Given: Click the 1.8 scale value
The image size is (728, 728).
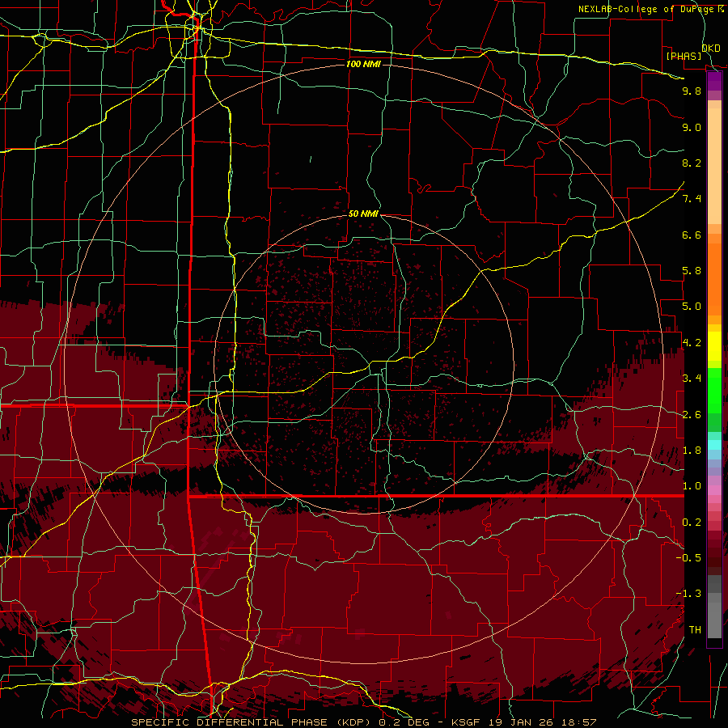Looking at the screenshot, I should (692, 451).
